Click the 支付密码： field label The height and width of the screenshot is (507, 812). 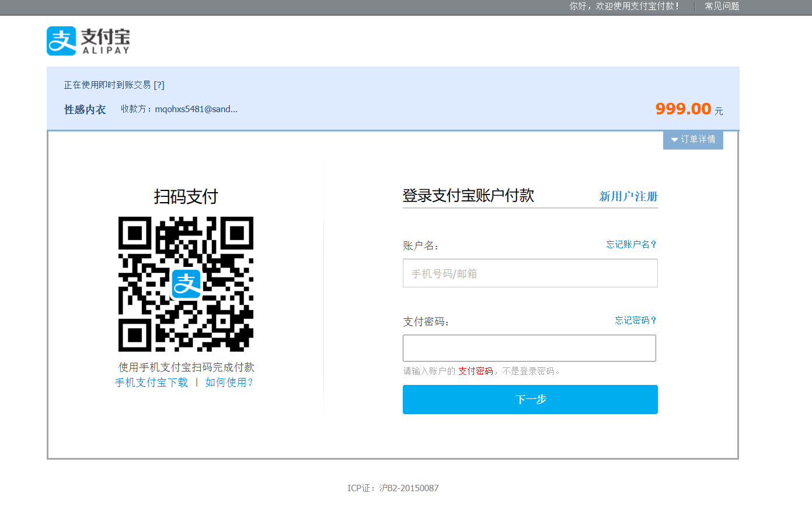point(426,322)
